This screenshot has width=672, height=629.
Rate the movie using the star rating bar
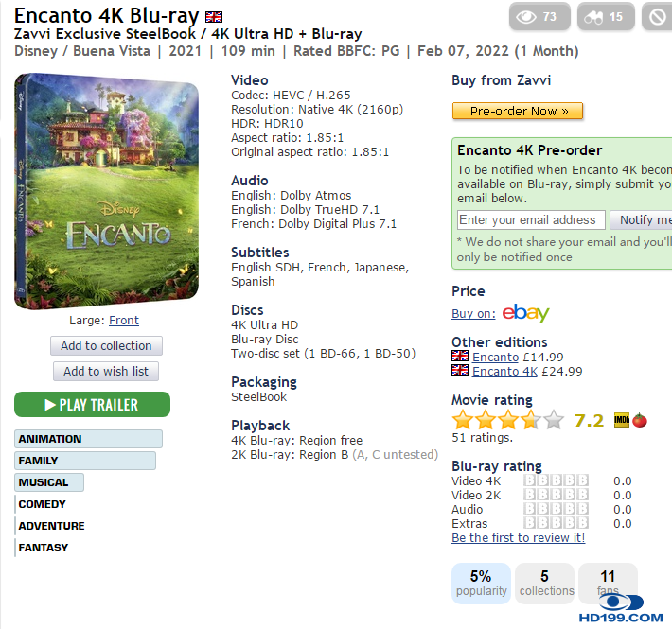(x=507, y=421)
